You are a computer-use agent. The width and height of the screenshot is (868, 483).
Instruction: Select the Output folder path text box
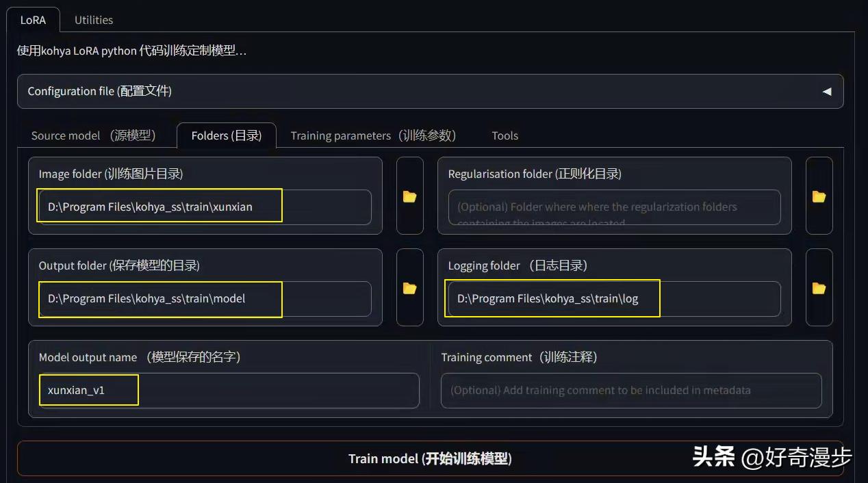(x=159, y=298)
